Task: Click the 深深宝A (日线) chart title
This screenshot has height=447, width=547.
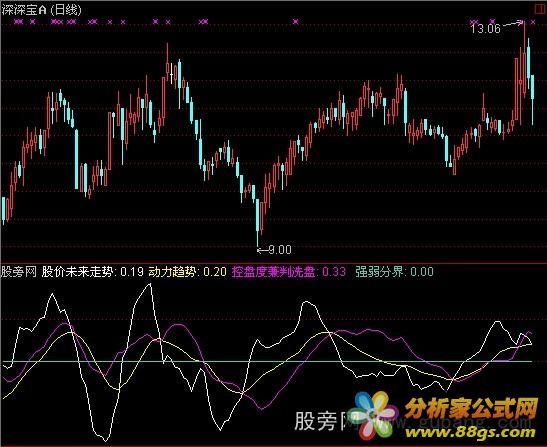Action: [41, 10]
